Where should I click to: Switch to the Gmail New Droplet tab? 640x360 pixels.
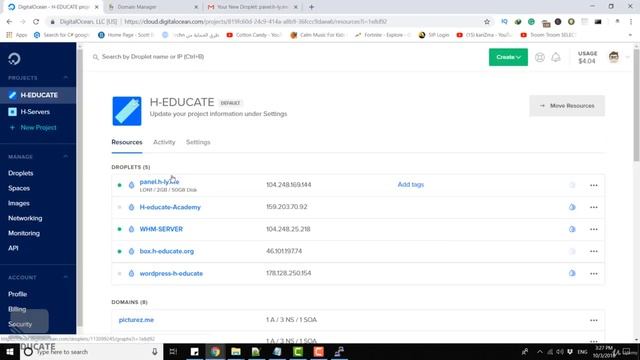click(x=252, y=7)
